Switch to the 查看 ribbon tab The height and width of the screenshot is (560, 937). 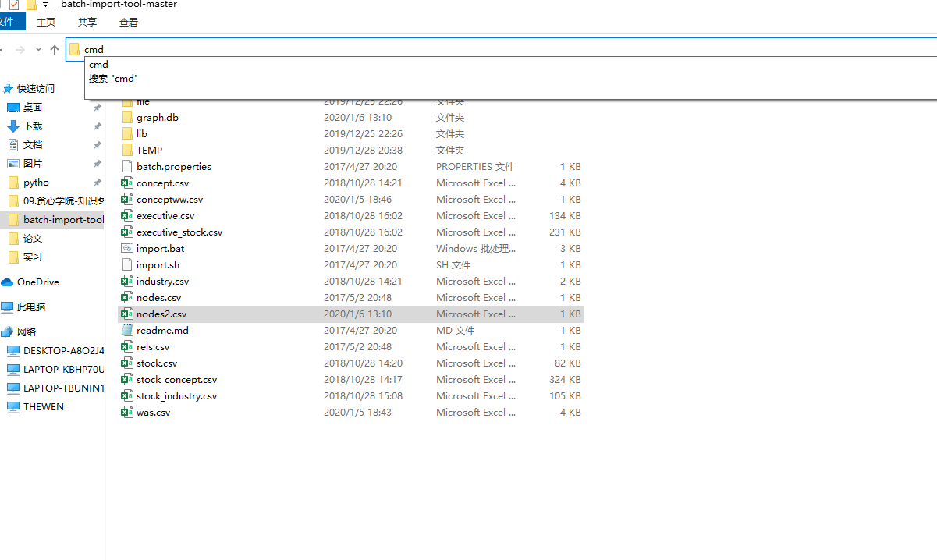coord(128,22)
